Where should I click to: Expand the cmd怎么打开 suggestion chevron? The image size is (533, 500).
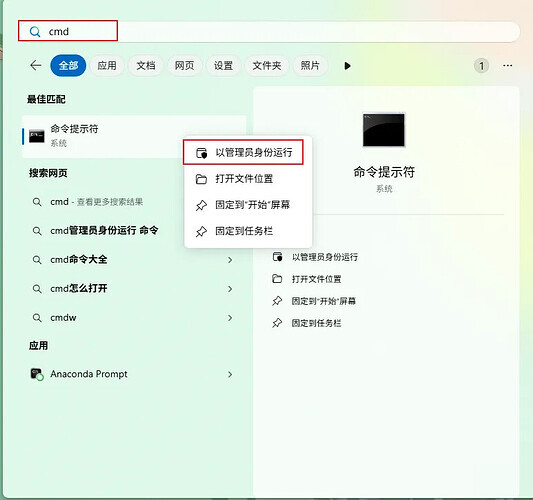pos(230,289)
